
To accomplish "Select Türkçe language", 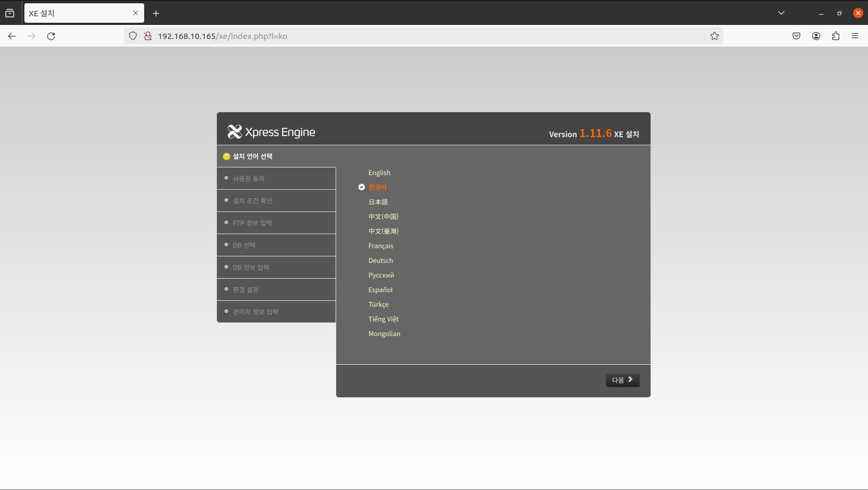I will coord(378,305).
